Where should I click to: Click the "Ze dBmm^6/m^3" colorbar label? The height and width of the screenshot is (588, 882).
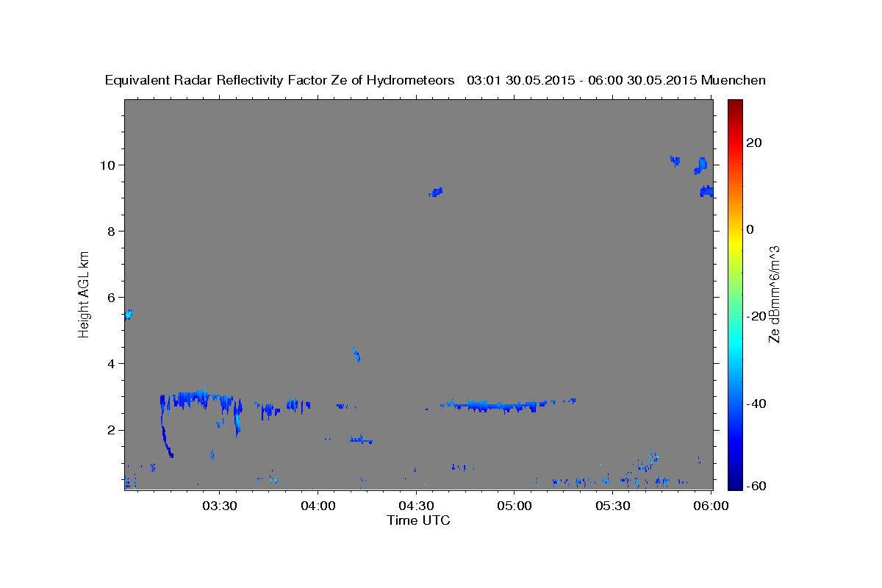point(773,294)
